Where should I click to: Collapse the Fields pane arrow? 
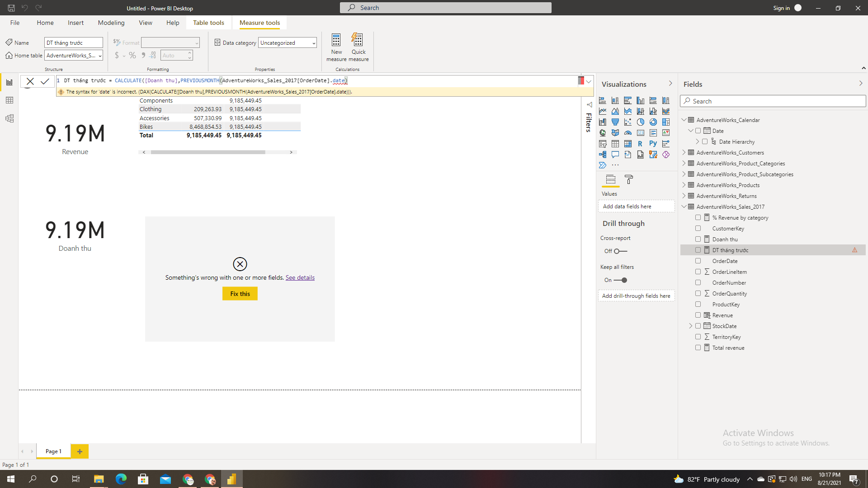861,84
